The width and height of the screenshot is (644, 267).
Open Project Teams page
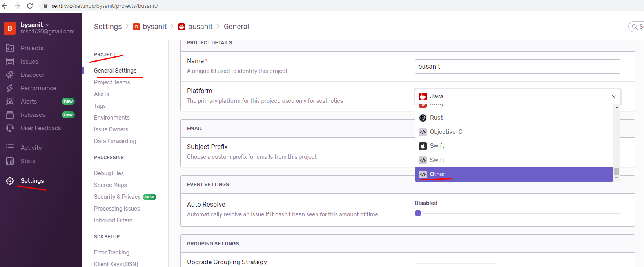coord(112,82)
